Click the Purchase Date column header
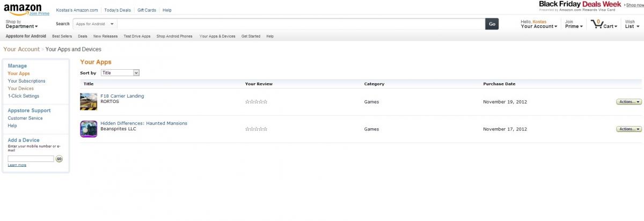 pyautogui.click(x=499, y=84)
